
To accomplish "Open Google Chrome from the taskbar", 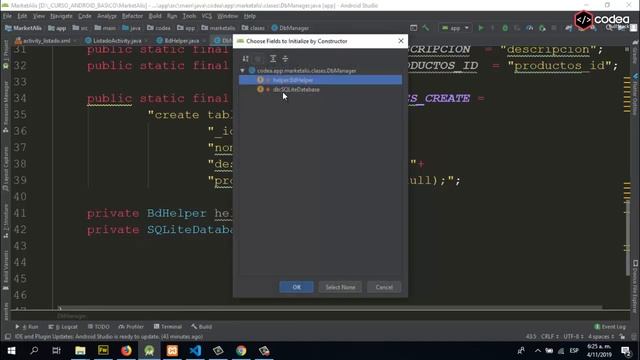I will (x=241, y=351).
